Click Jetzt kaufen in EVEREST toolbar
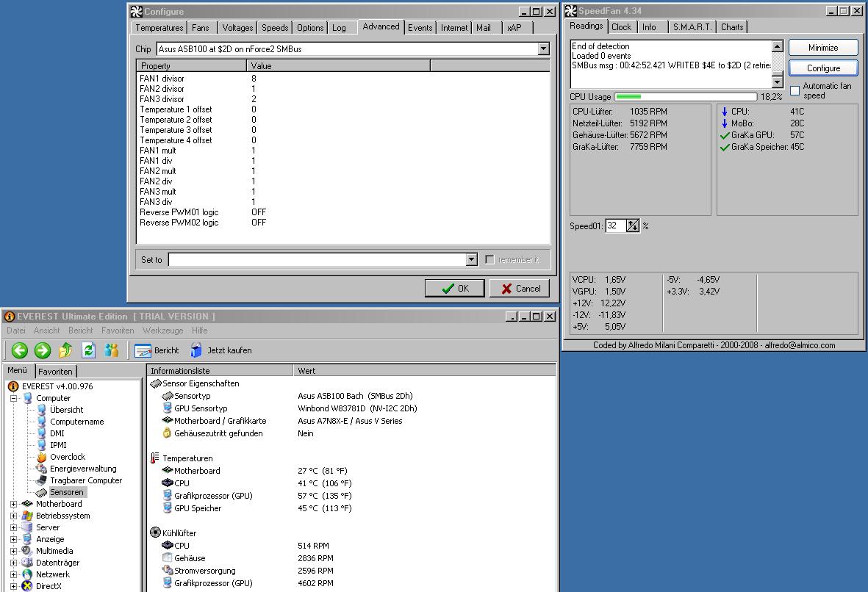Screen dimensions: 868x592 (x=221, y=350)
